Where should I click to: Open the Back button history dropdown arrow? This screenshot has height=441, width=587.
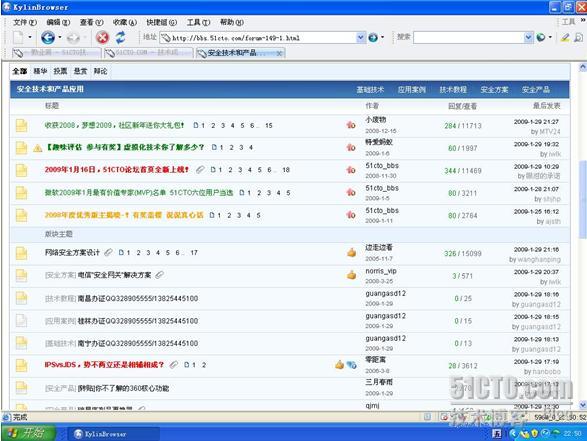pos(60,37)
